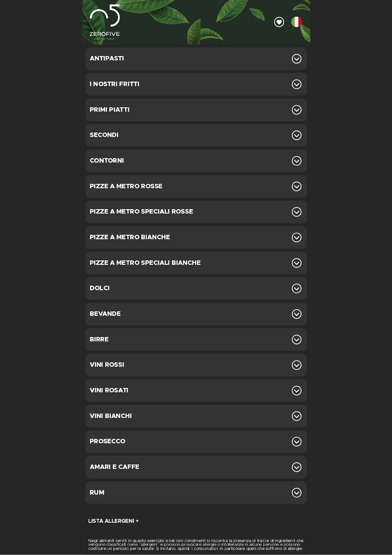This screenshot has width=392, height=555.
Task: Expand the PRIMI PIATTI category
Action: tap(196, 110)
